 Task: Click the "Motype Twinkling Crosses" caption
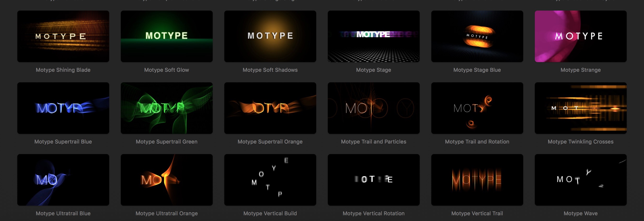[581, 142]
